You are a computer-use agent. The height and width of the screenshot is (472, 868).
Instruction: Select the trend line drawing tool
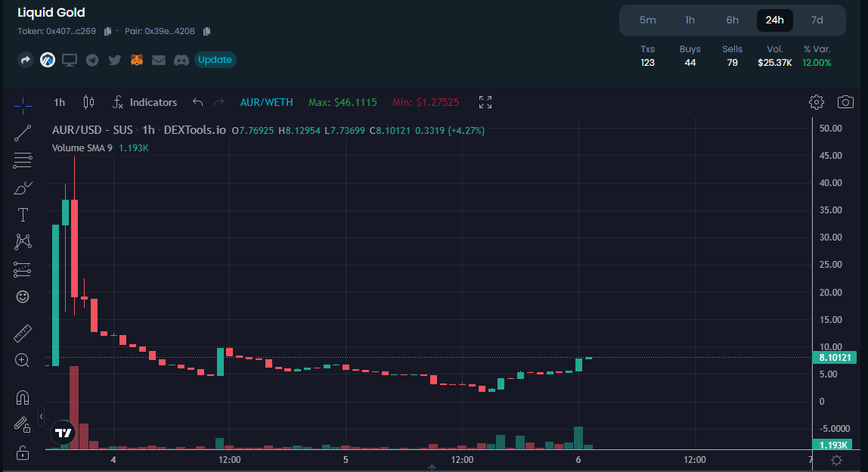23,133
